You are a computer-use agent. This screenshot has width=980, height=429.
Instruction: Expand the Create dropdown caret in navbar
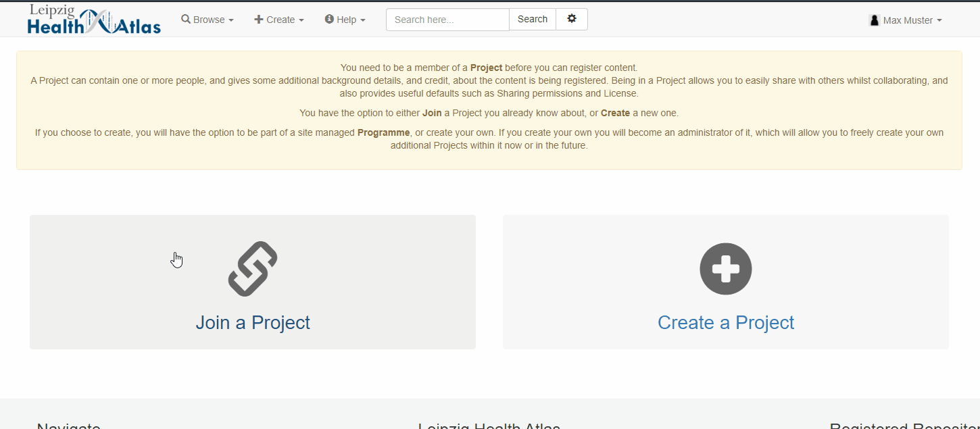pyautogui.click(x=301, y=20)
